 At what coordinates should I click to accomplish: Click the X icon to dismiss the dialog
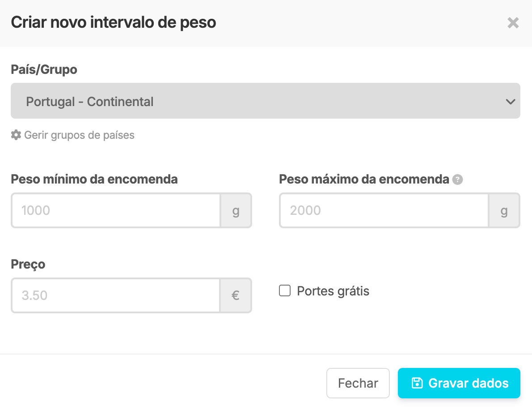pos(513,23)
